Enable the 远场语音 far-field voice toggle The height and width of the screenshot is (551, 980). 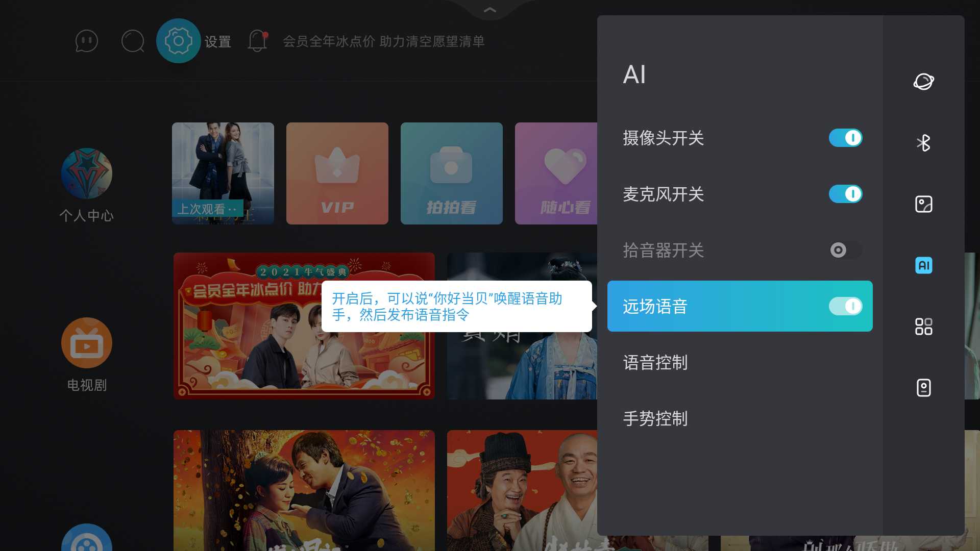845,306
